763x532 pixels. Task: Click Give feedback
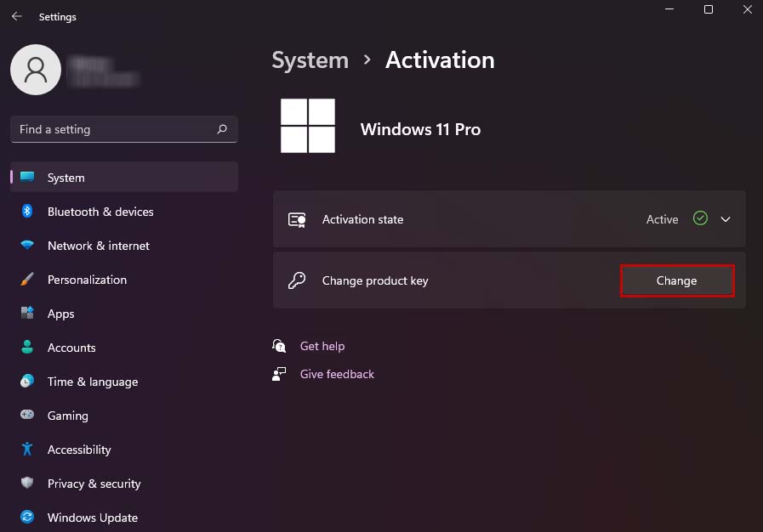pos(336,374)
